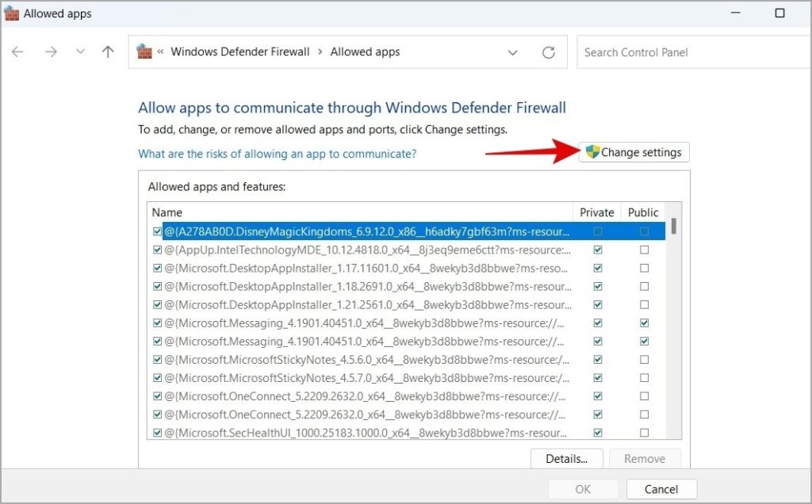812x504 pixels.
Task: Open the risks of allowing an app link
Action: click(x=277, y=154)
